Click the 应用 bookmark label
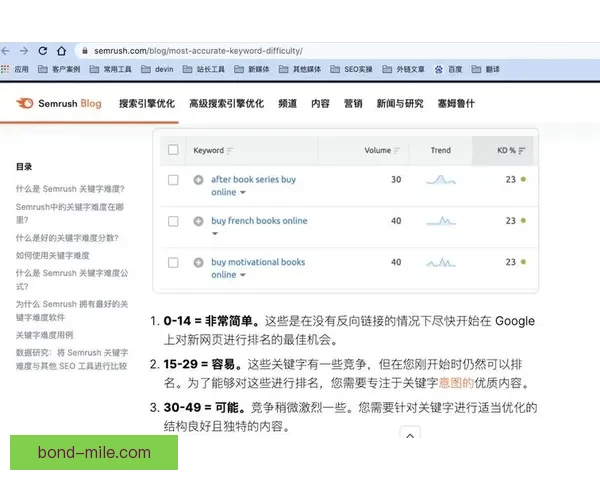Viewport: 600px width, 480px height. click(x=21, y=69)
